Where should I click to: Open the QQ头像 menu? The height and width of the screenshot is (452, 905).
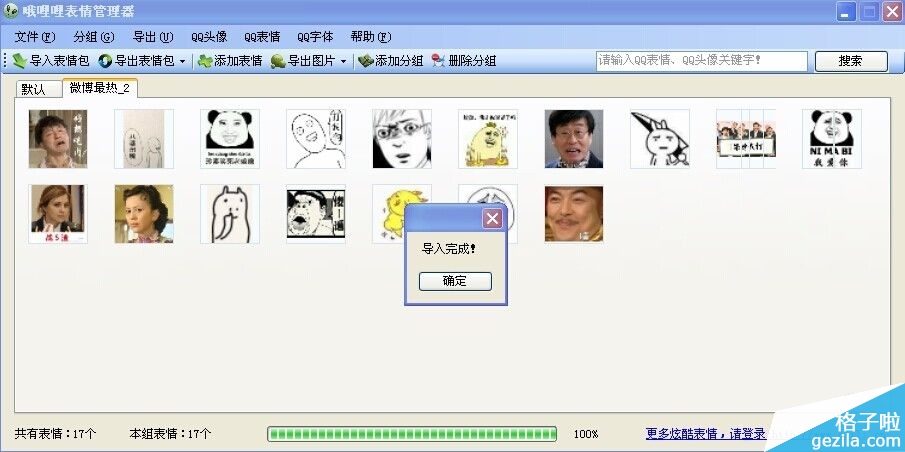click(209, 37)
